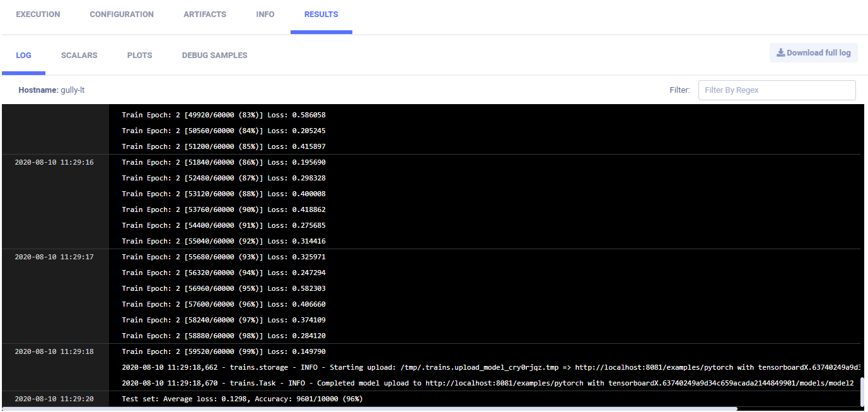Click the 11:29:20 timestamp entry
The image size is (868, 412).
(54, 399)
